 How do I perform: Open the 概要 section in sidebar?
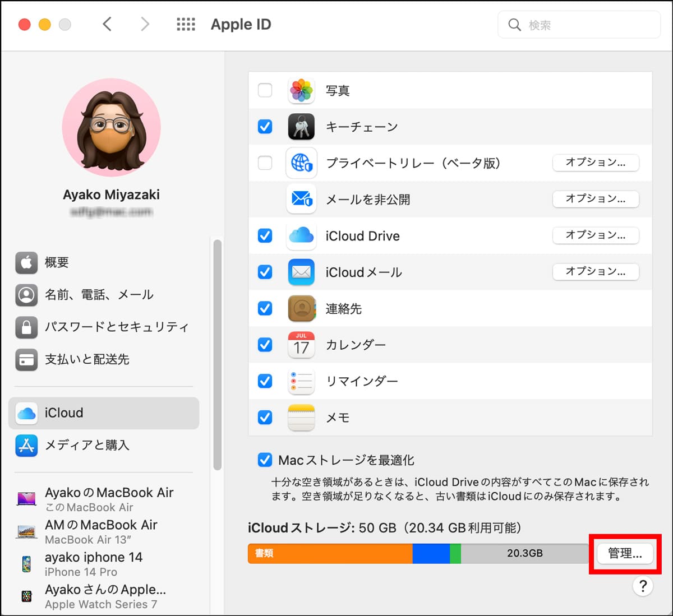coord(104,262)
